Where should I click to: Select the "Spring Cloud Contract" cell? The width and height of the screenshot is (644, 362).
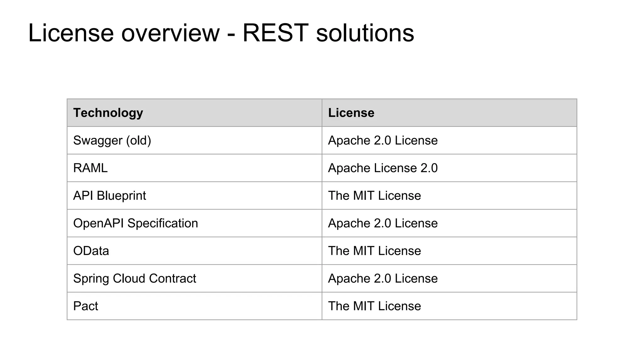pos(135,278)
